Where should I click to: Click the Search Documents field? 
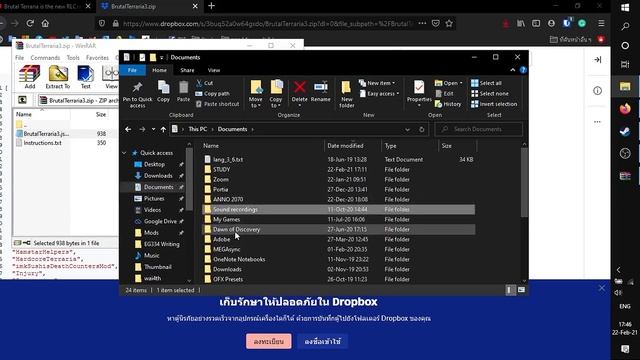coord(479,129)
